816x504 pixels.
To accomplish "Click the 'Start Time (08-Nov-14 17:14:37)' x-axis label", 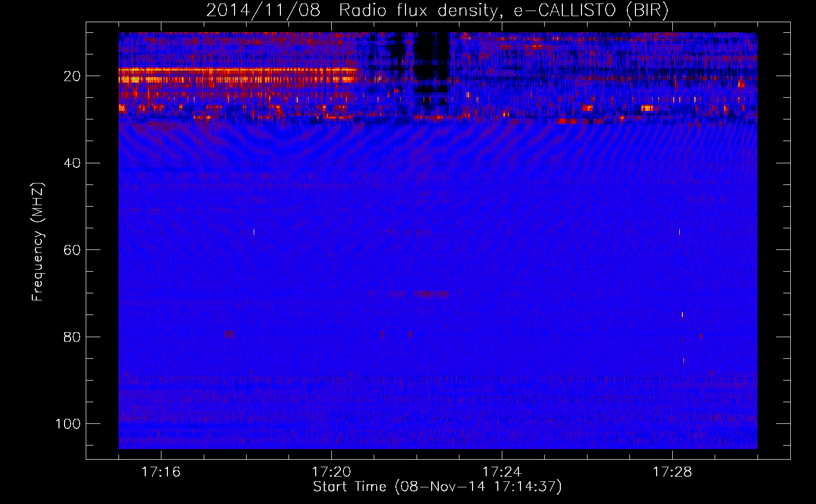I will (437, 487).
